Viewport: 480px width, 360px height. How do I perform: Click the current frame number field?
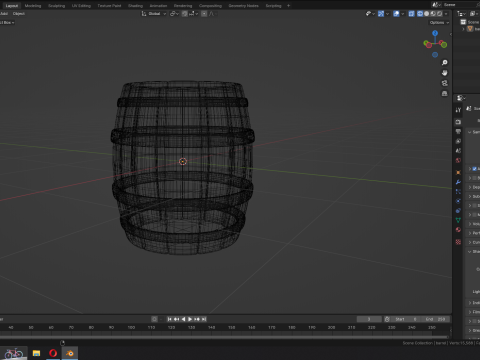[369, 319]
